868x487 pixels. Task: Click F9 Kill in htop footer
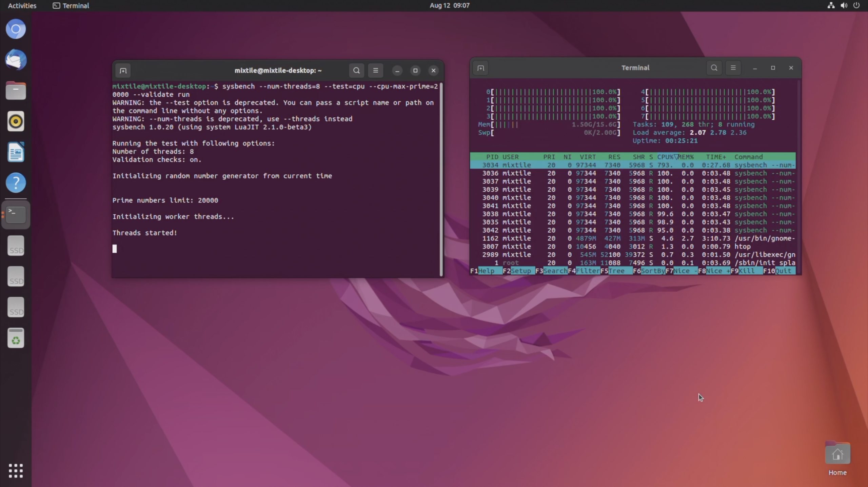746,271
